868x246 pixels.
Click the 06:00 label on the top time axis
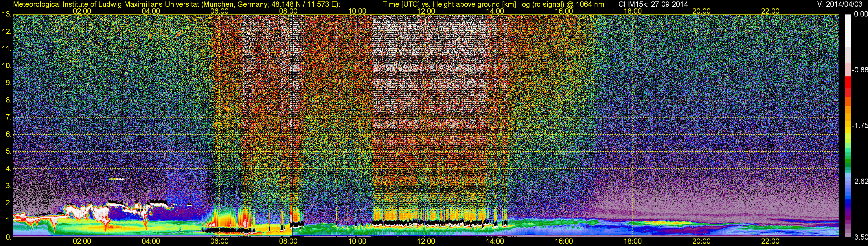(x=219, y=11)
